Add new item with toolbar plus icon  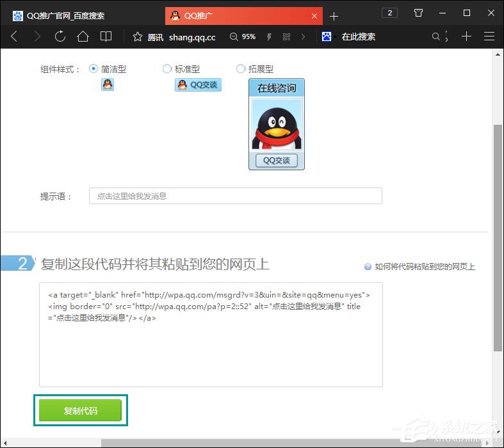tap(466, 36)
